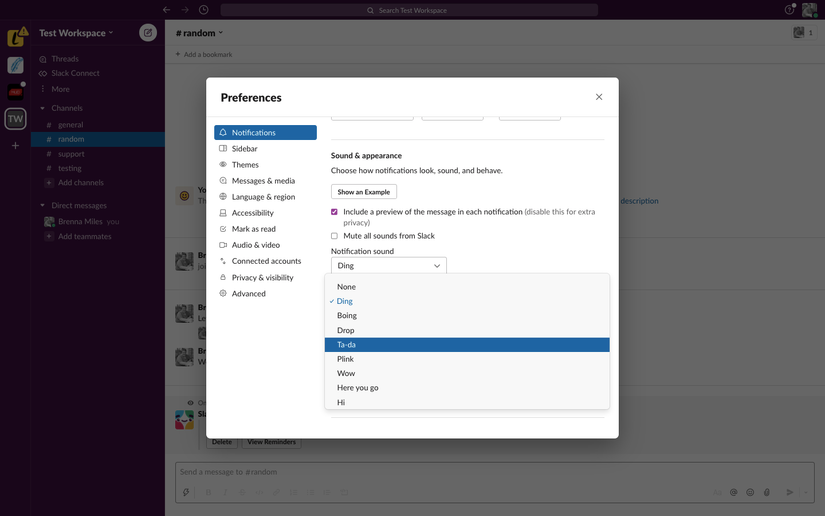Click the Delete button under Slackbot message

point(222,442)
